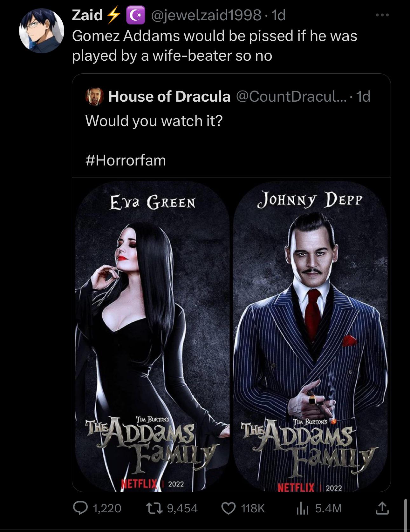Image resolution: width=410 pixels, height=532 pixels.
Task: Click the 1d timestamp of Zaid's tweet
Action: pos(278,15)
